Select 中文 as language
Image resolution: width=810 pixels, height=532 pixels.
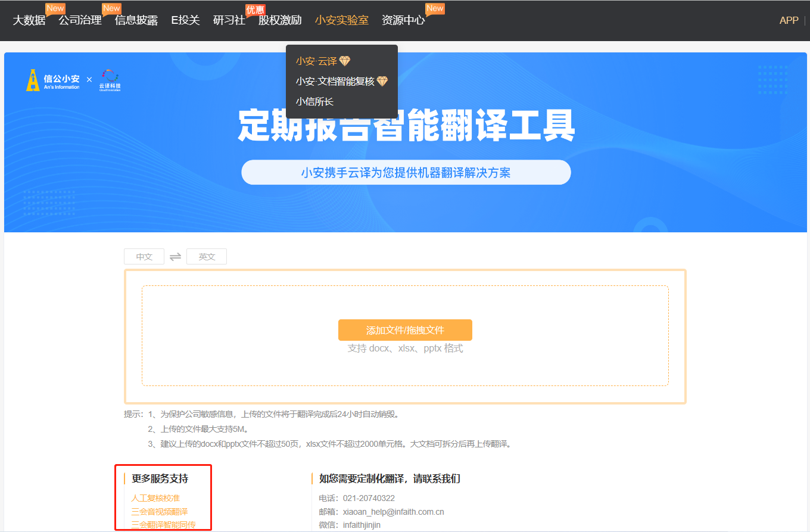click(x=144, y=257)
